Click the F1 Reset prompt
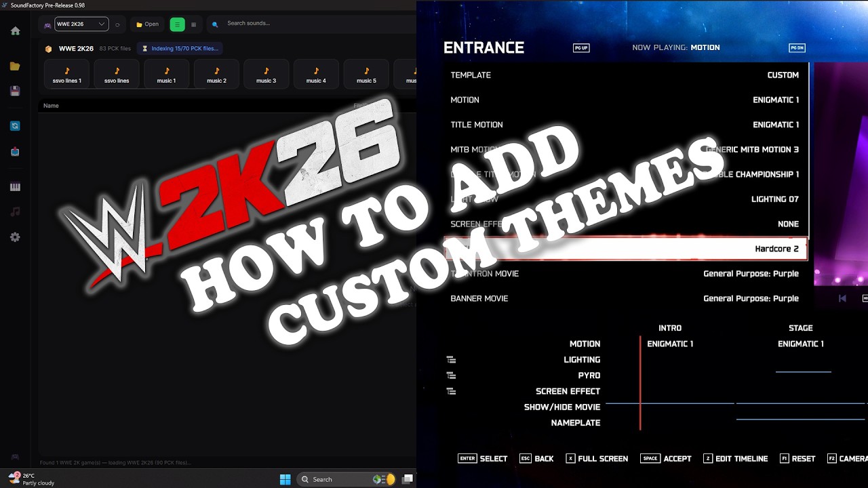Viewport: 868px width, 488px height. tap(797, 459)
